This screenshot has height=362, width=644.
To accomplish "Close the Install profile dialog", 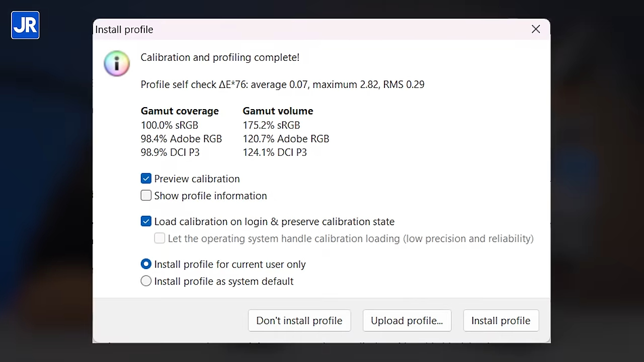I will pos(536,29).
